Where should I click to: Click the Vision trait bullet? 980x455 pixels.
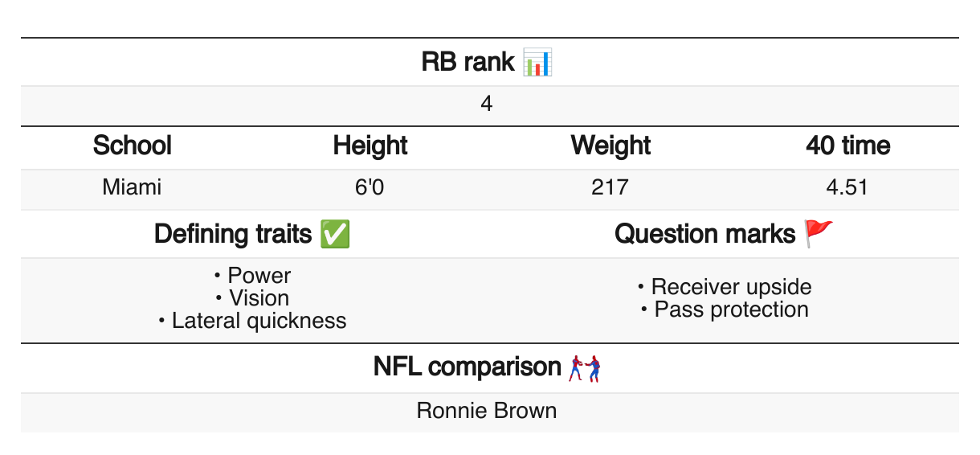(x=252, y=298)
